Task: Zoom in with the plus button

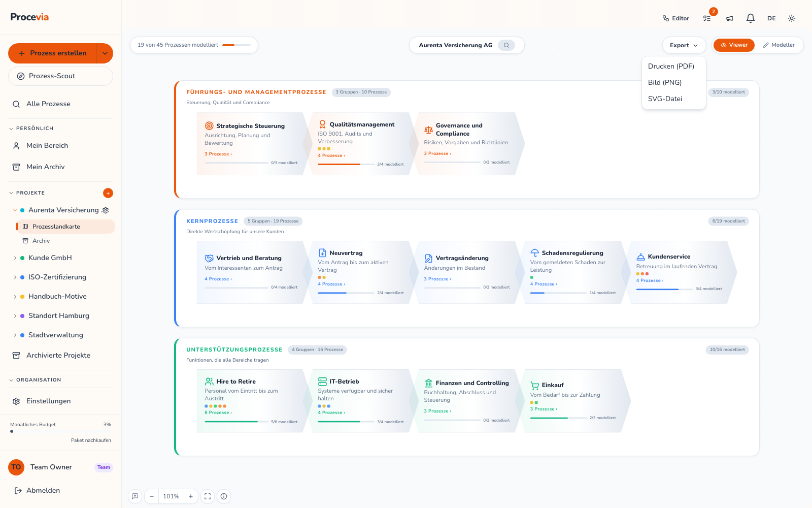Action: [191, 496]
